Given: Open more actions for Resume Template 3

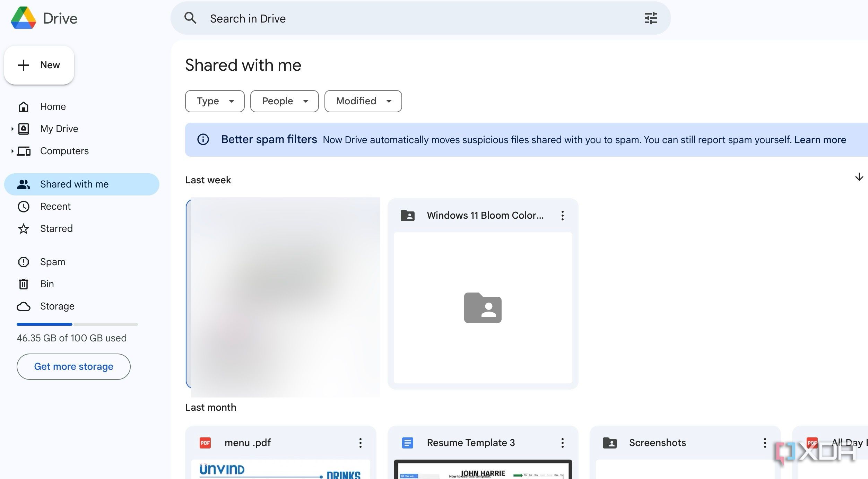Looking at the screenshot, I should tap(563, 443).
